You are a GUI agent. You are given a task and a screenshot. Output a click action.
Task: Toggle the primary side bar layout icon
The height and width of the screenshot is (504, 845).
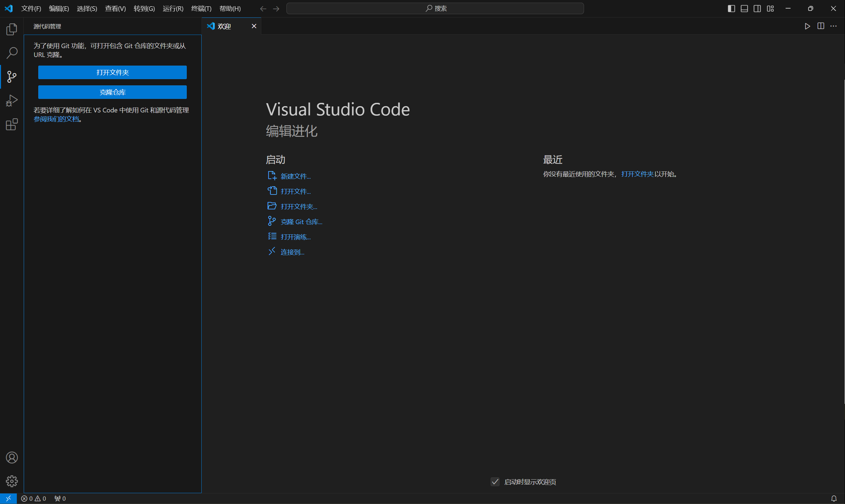731,9
